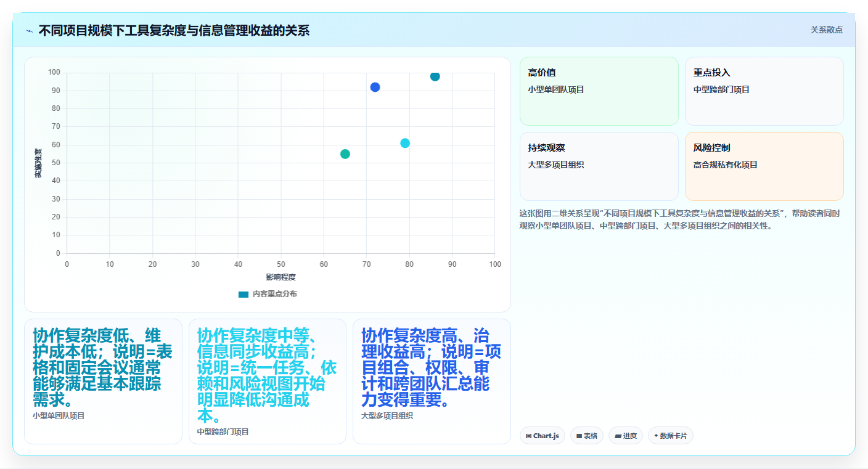Screen dimensions: 868x469
Task: Toggle the 内容重点分布 legend color box
Action: (243, 294)
